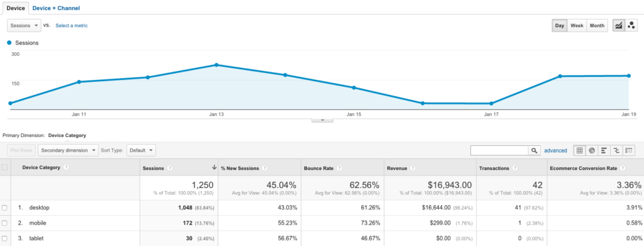Open the advanced filter link

point(555,151)
